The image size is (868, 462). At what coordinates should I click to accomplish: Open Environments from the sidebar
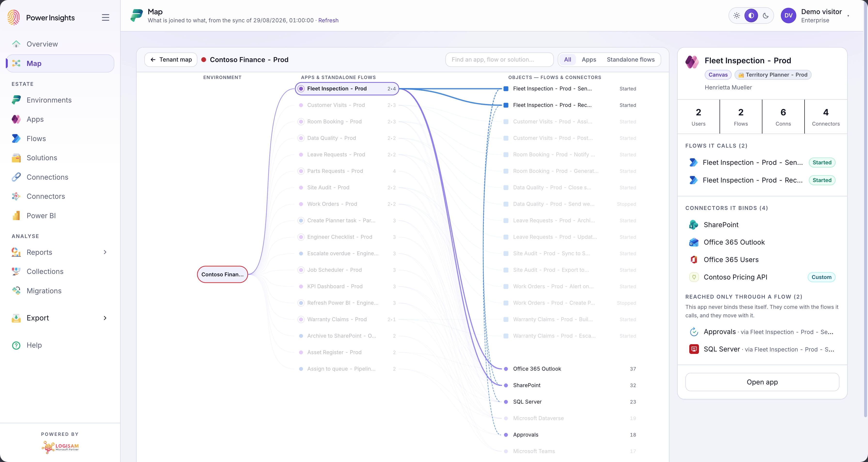coord(60,100)
